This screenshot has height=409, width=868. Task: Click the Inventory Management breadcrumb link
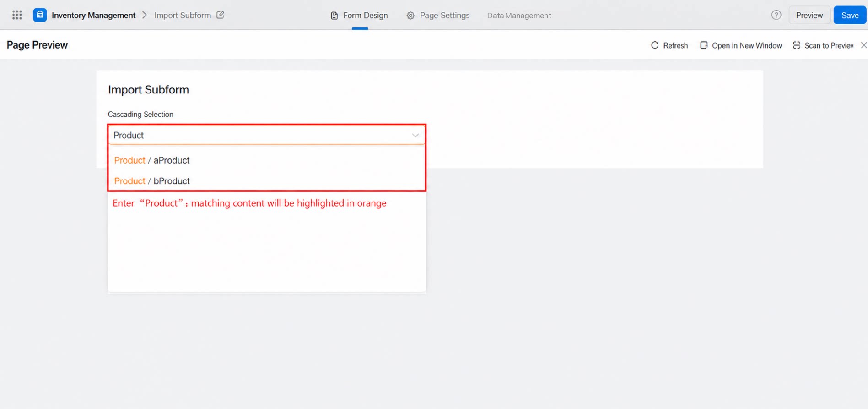[93, 15]
